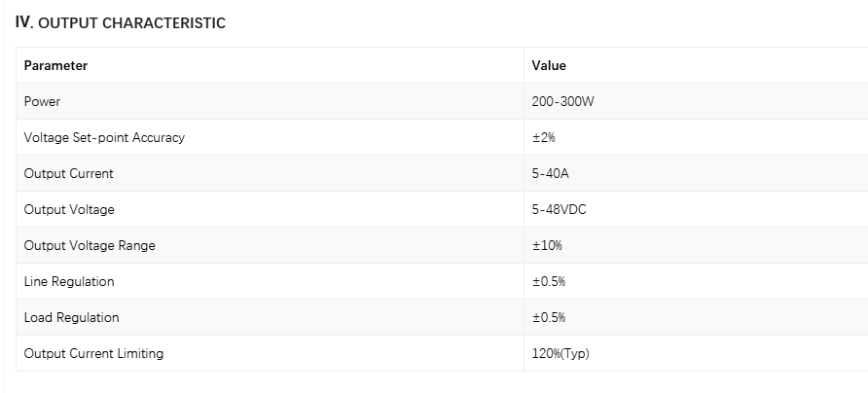Select the Line Regulation label
Viewport: 868px width, 393px height.
pyautogui.click(x=69, y=281)
